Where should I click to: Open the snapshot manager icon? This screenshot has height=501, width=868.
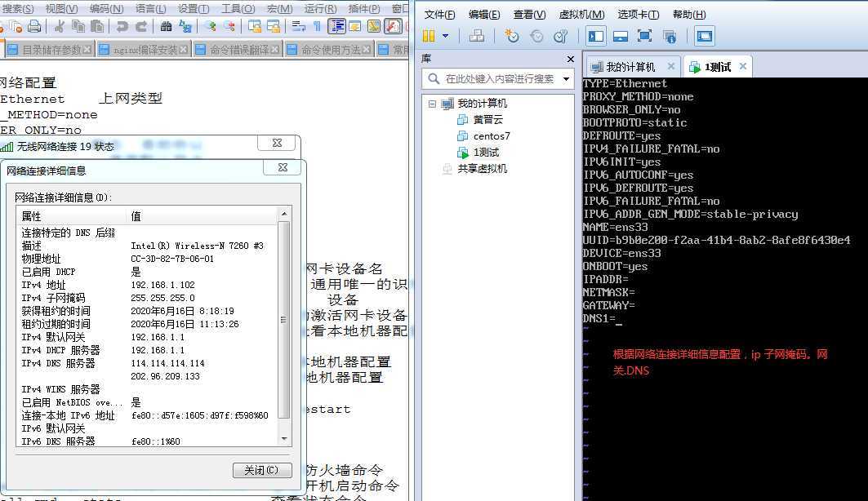[x=561, y=36]
